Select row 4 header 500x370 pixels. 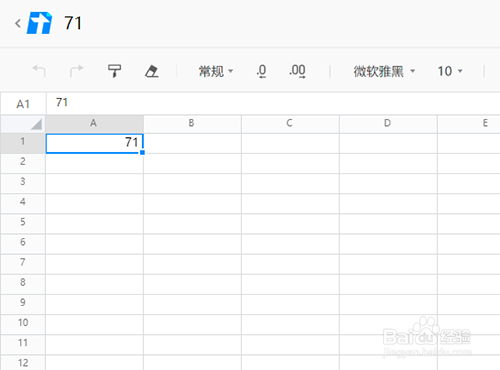(x=23, y=203)
